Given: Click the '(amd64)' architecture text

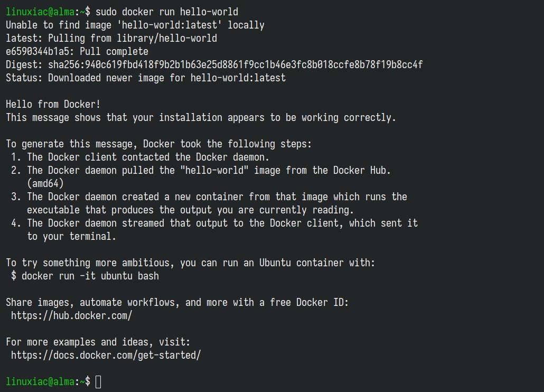Looking at the screenshot, I should click(45, 183).
